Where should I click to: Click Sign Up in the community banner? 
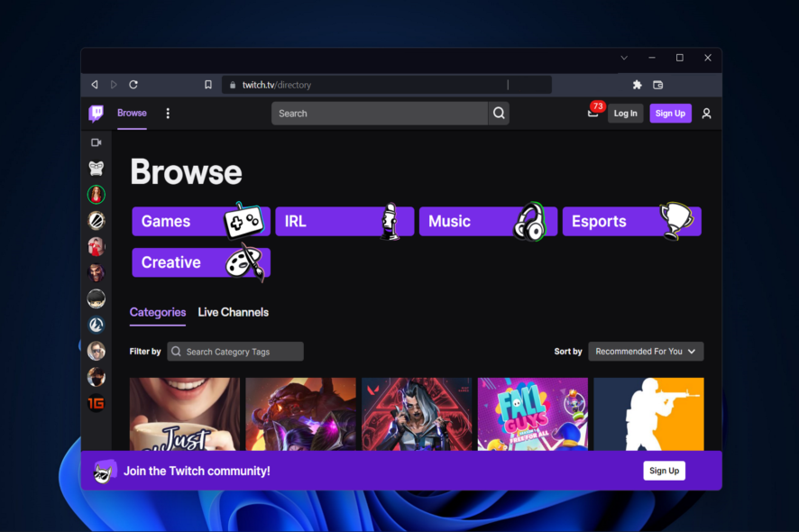pyautogui.click(x=664, y=471)
